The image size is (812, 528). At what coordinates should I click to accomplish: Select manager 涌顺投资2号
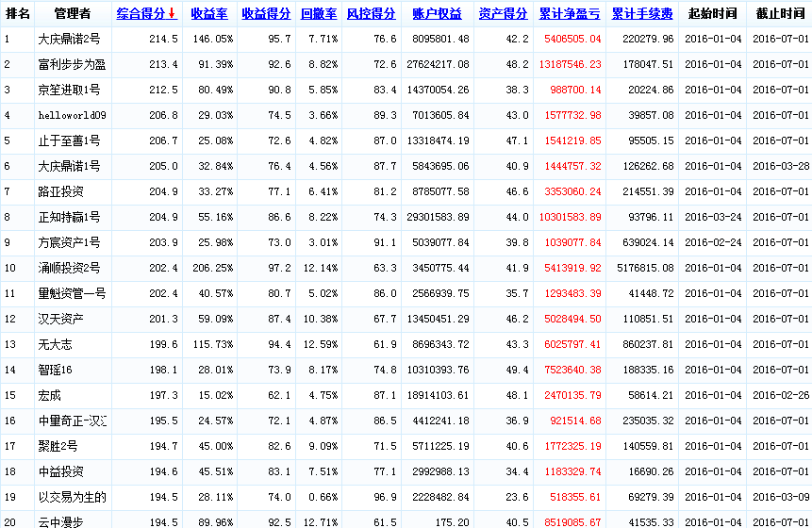[x=70, y=268]
